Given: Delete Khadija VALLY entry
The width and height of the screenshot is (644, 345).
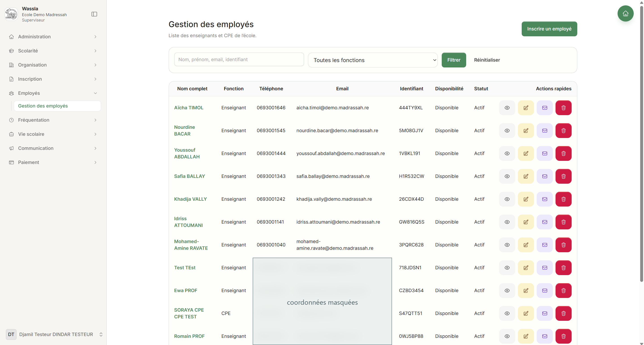Looking at the screenshot, I should pyautogui.click(x=563, y=199).
